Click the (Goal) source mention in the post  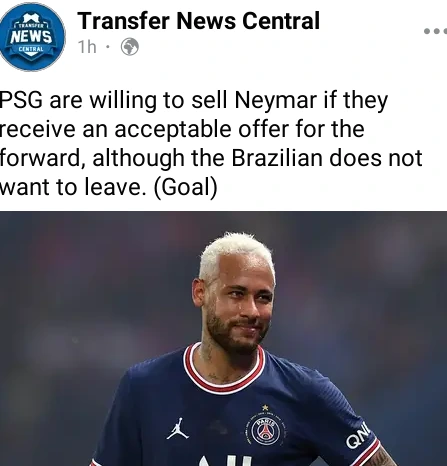point(185,187)
